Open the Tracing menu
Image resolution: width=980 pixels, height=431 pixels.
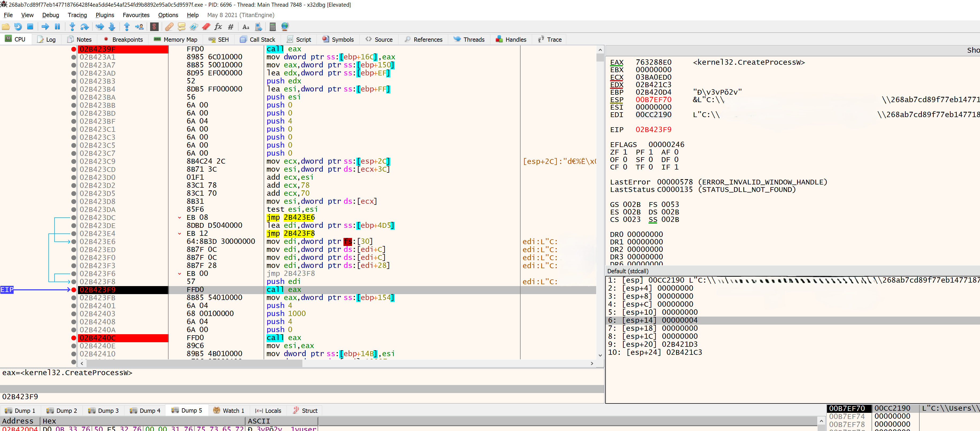[77, 15]
